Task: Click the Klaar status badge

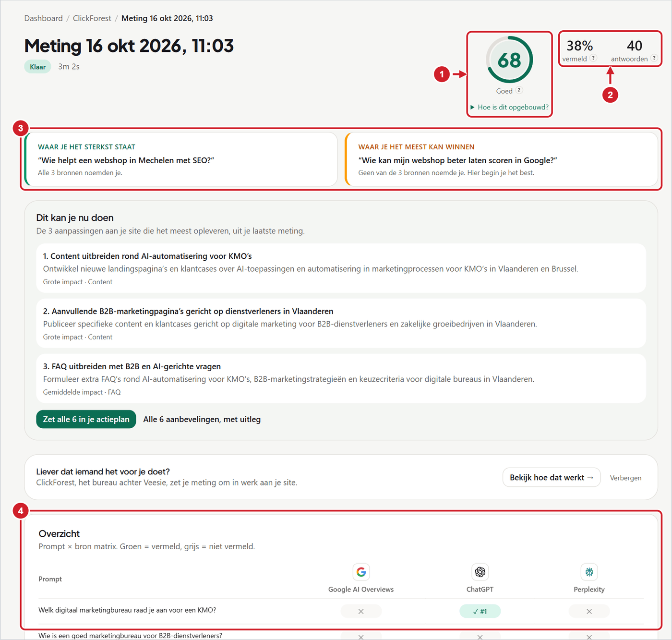Action: coord(37,67)
